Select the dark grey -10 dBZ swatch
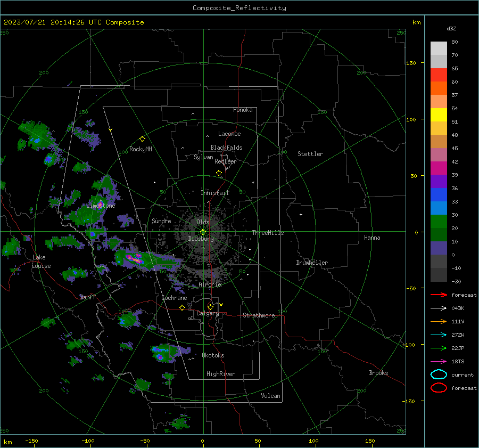The image size is (479, 448). point(439,275)
